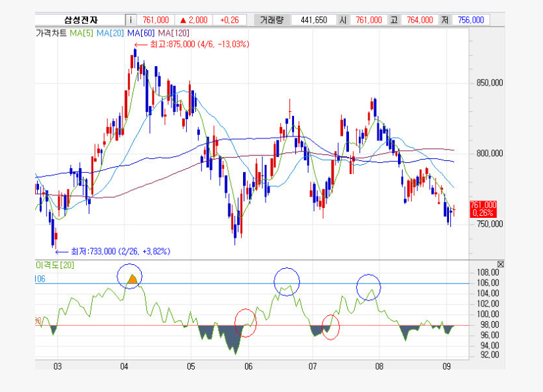Select the MA[5] moving average legend

81,32
